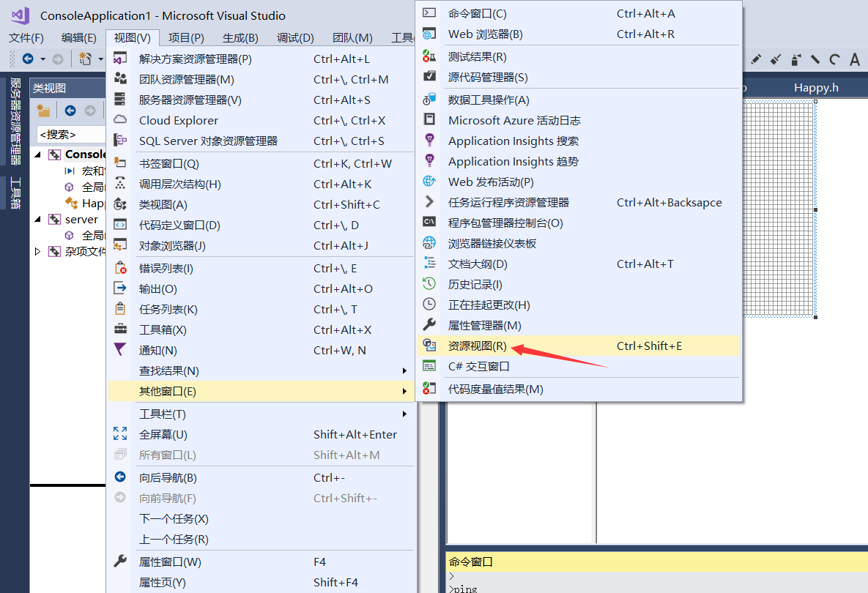
Task: Open the back-navigation history dropdown arrow
Action: tap(42, 59)
